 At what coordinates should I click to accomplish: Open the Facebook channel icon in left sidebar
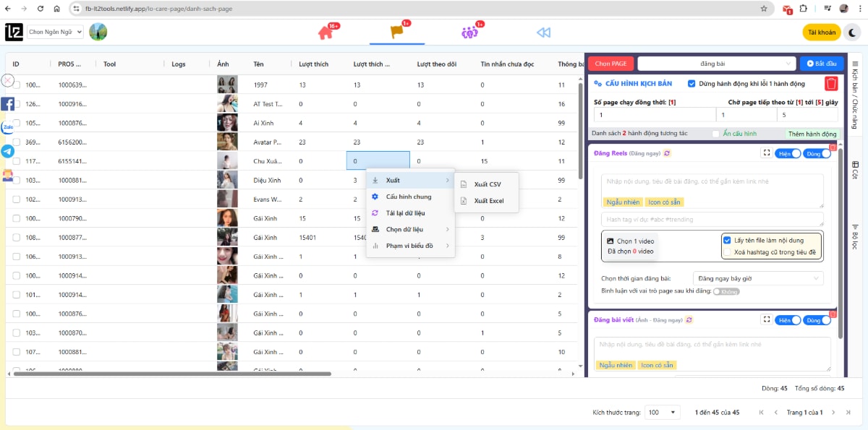tap(7, 105)
